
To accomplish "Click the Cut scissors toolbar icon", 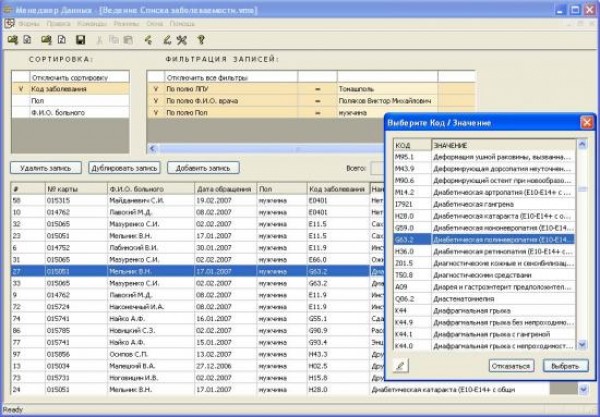I will coord(97,40).
